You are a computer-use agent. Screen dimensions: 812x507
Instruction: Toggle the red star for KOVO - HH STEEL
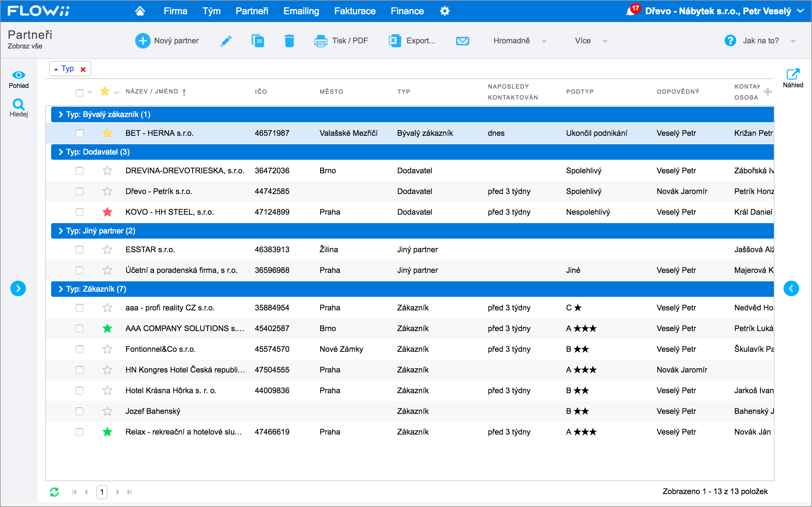click(107, 212)
